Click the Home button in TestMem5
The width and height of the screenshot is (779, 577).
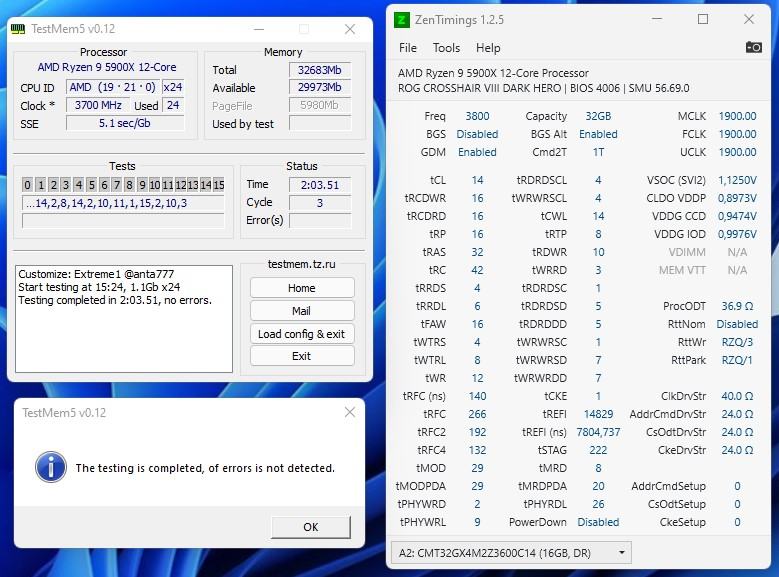coord(302,288)
